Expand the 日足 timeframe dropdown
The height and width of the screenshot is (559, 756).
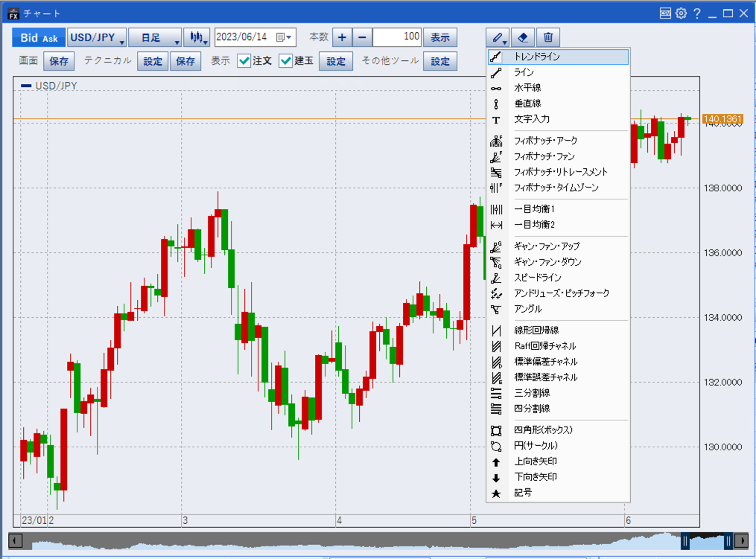(x=155, y=38)
